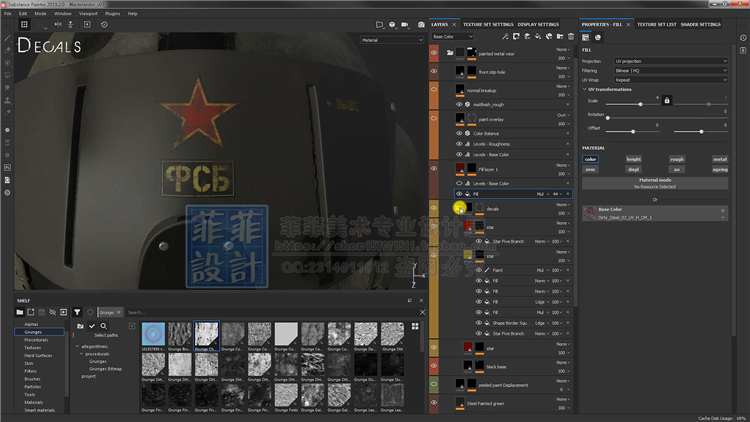Toggle eye for selected Fill effect
Viewport: 750px width, 422px height.
point(459,194)
